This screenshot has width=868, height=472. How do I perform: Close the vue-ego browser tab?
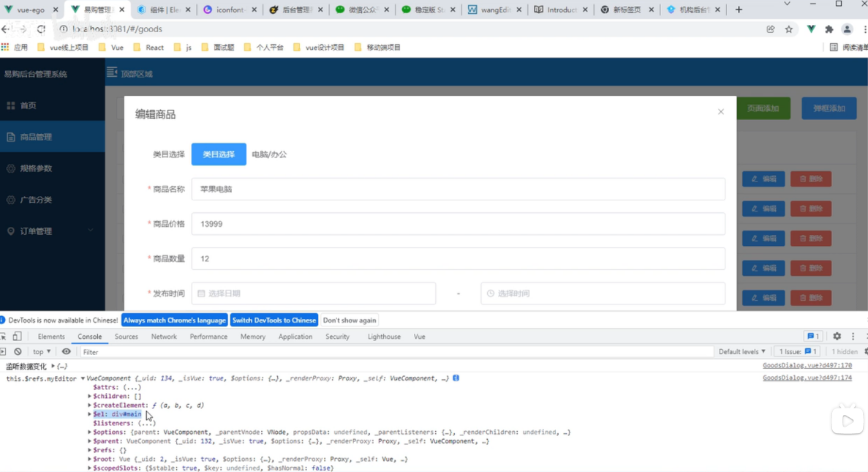[56, 10]
